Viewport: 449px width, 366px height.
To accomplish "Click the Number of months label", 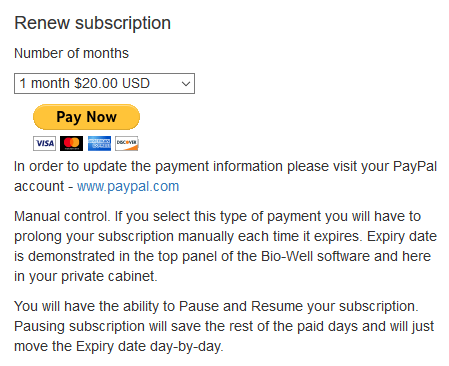I will 71,53.
